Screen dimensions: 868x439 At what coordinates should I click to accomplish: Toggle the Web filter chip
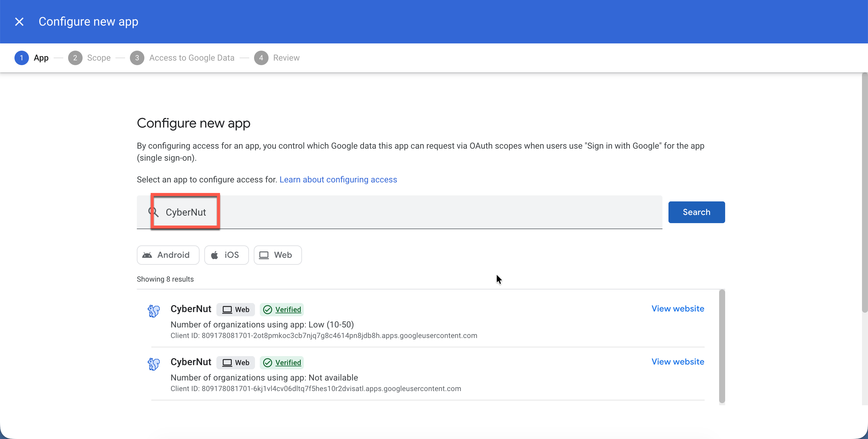tap(277, 255)
